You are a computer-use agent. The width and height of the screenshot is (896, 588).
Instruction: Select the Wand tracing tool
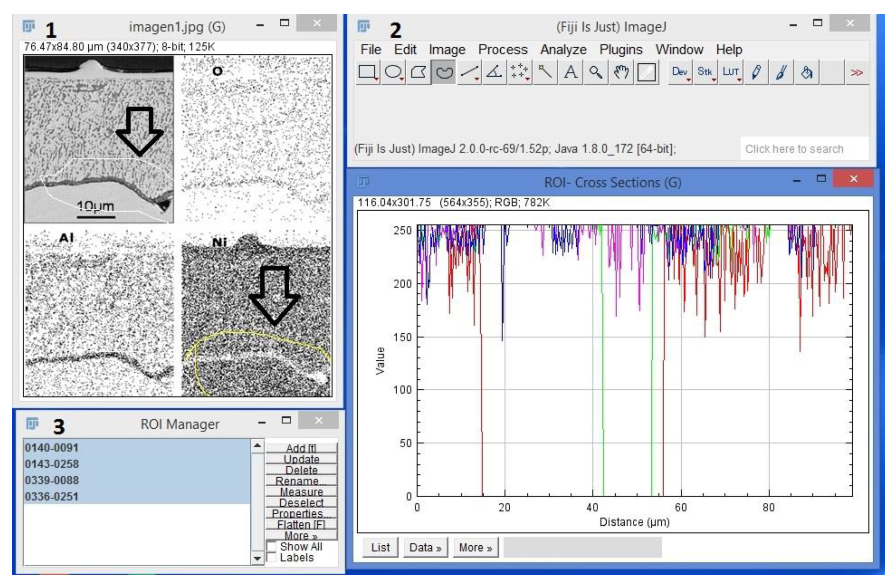[x=545, y=72]
